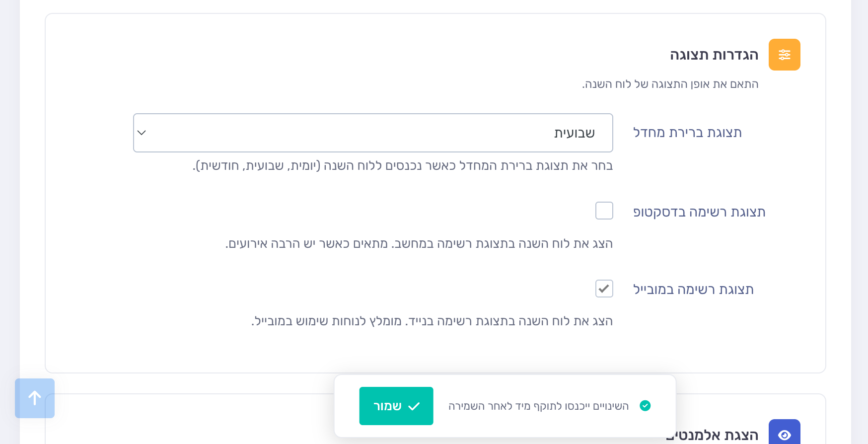Disable the תצוגת רשימה במובייל checkbox
Image resolution: width=868 pixels, height=444 pixels.
[604, 289]
